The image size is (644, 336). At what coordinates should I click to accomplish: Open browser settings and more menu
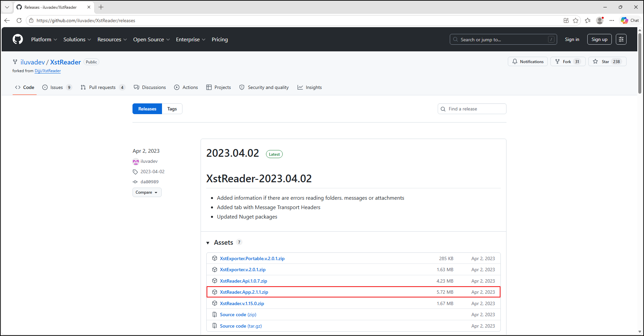pyautogui.click(x=612, y=20)
